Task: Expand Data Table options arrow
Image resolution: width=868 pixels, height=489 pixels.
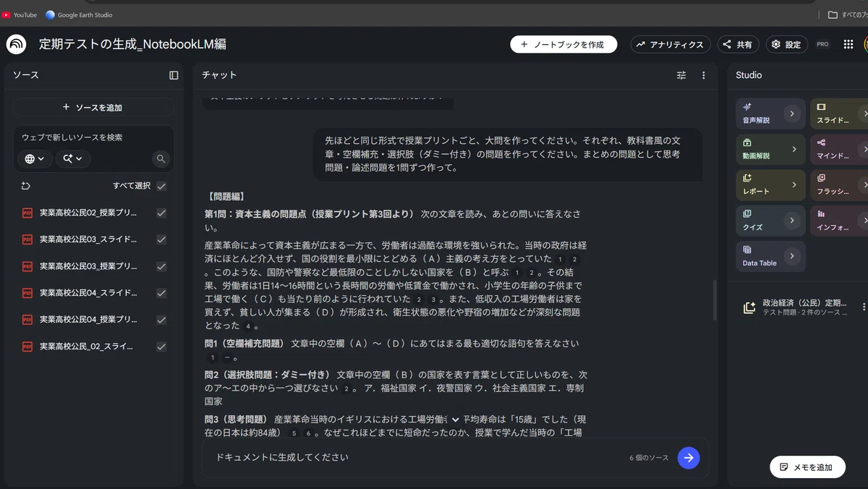Action: point(792,255)
